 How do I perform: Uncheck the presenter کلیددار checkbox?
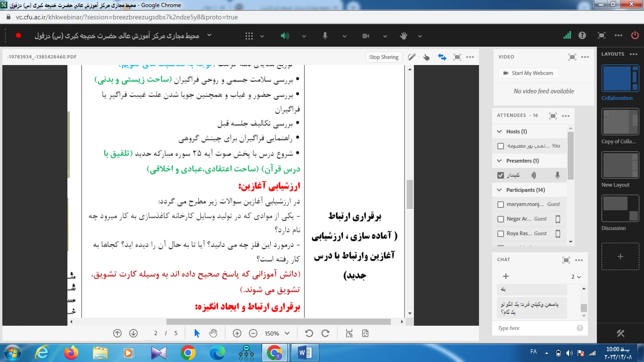click(x=501, y=175)
